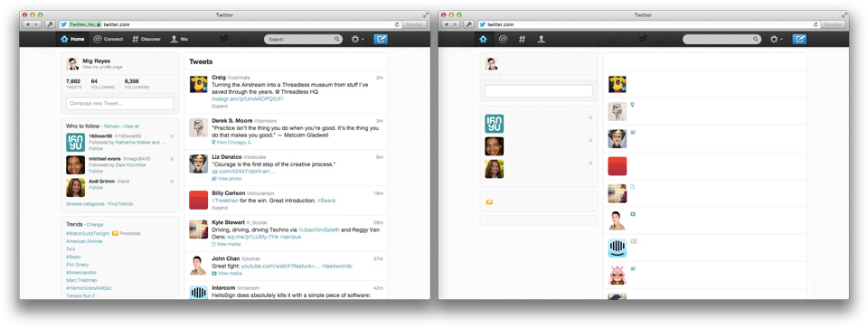
Task: Click the # icon in right window navbar
Action: coord(522,39)
